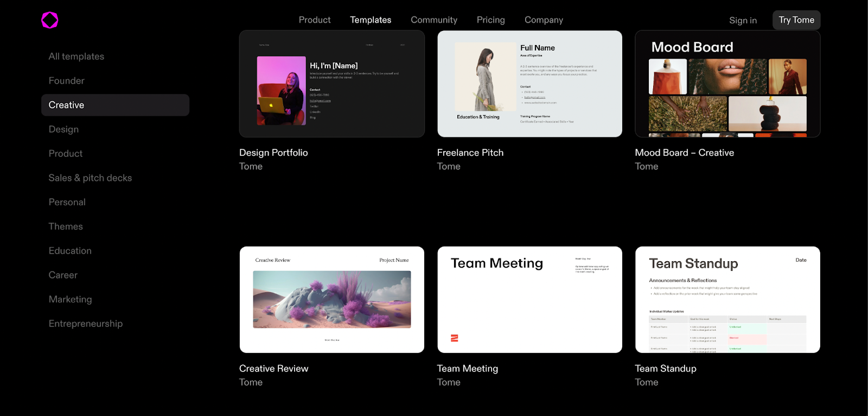Screen dimensions: 868x416
Task: Select the Product category in sidebar
Action: 66,154
